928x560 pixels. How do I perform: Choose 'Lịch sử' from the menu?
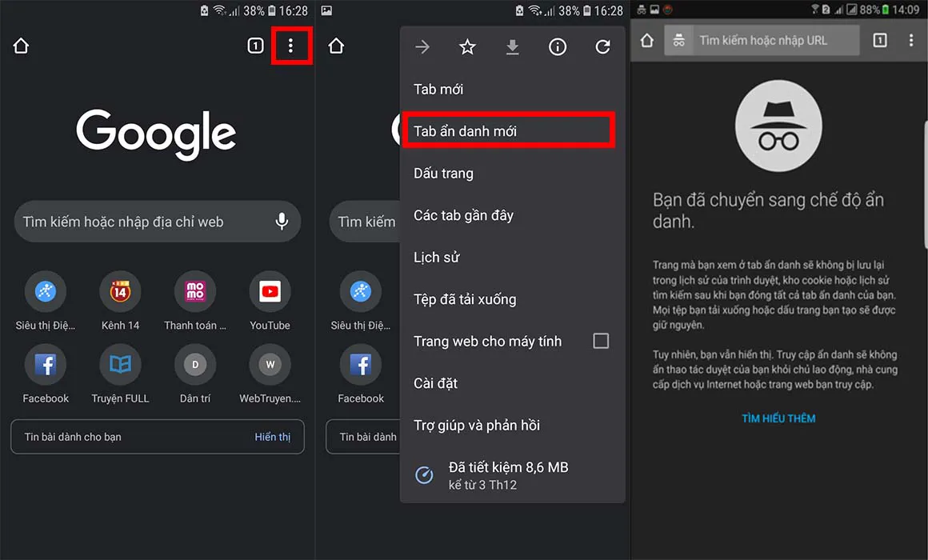pyautogui.click(x=436, y=257)
